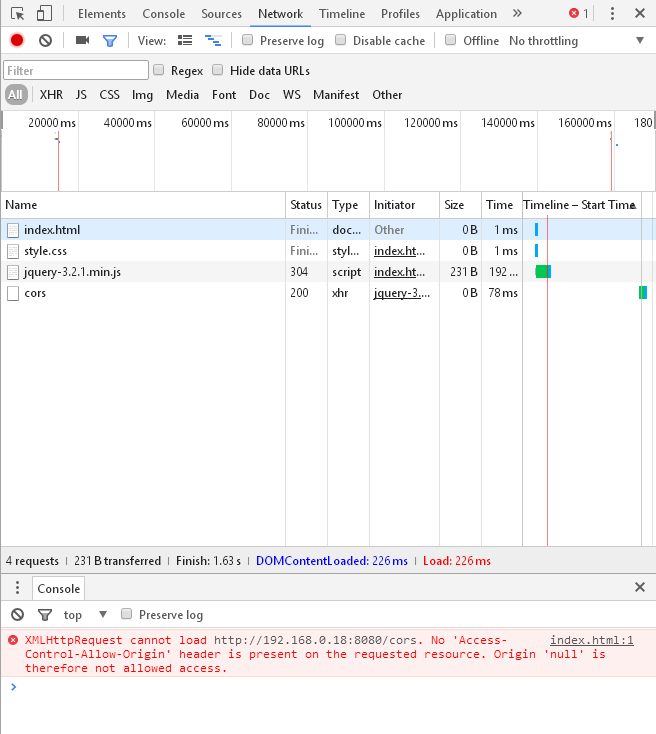Filter requests by Font
Image resolution: width=656 pixels, height=734 pixels.
224,95
